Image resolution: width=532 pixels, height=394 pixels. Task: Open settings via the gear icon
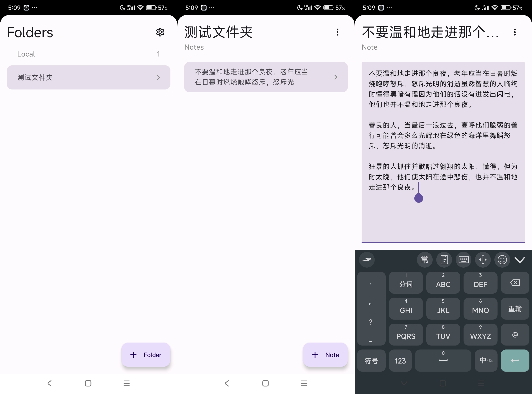click(160, 32)
